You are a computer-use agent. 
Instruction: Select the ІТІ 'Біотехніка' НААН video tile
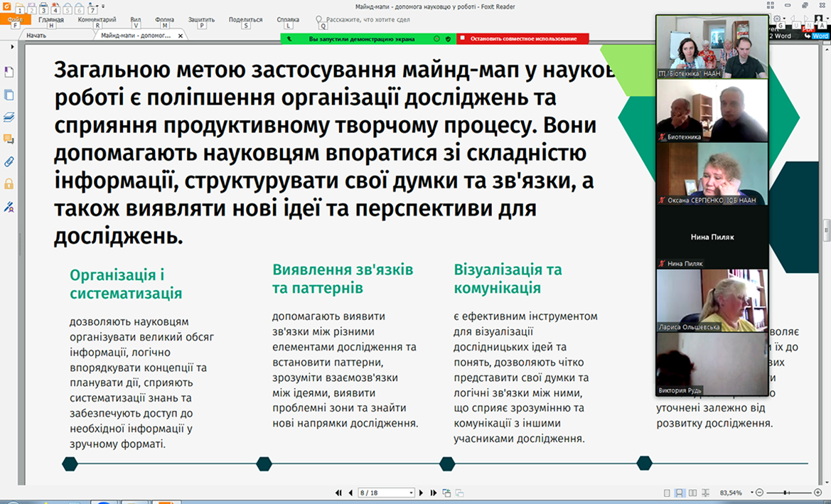click(712, 47)
